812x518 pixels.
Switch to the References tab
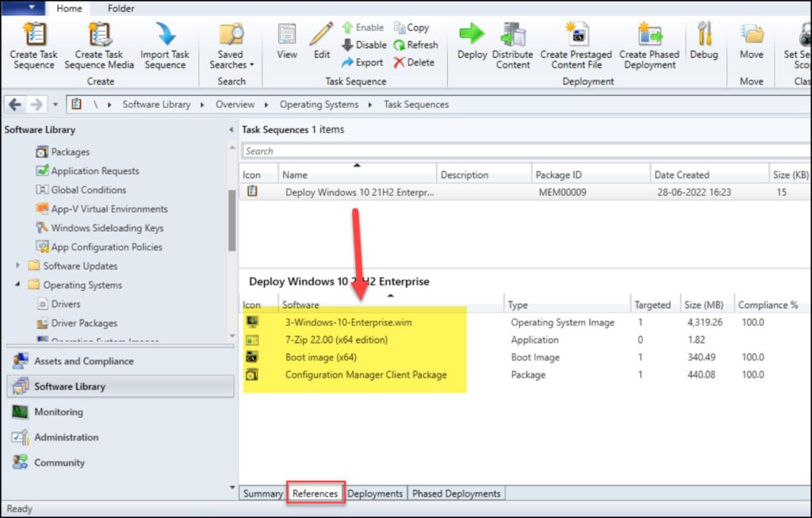coord(315,493)
